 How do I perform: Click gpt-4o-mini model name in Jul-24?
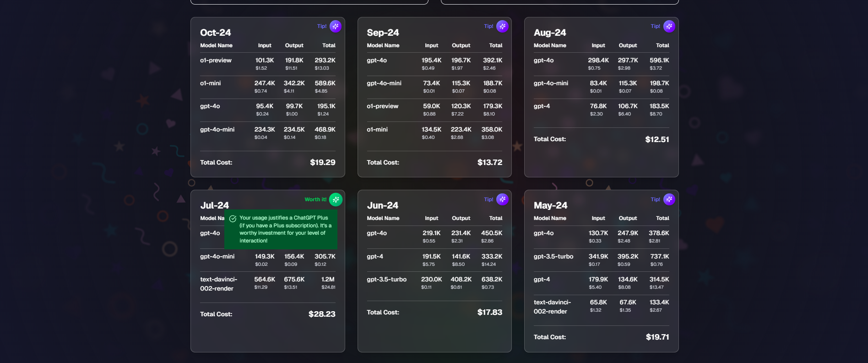pos(217,257)
